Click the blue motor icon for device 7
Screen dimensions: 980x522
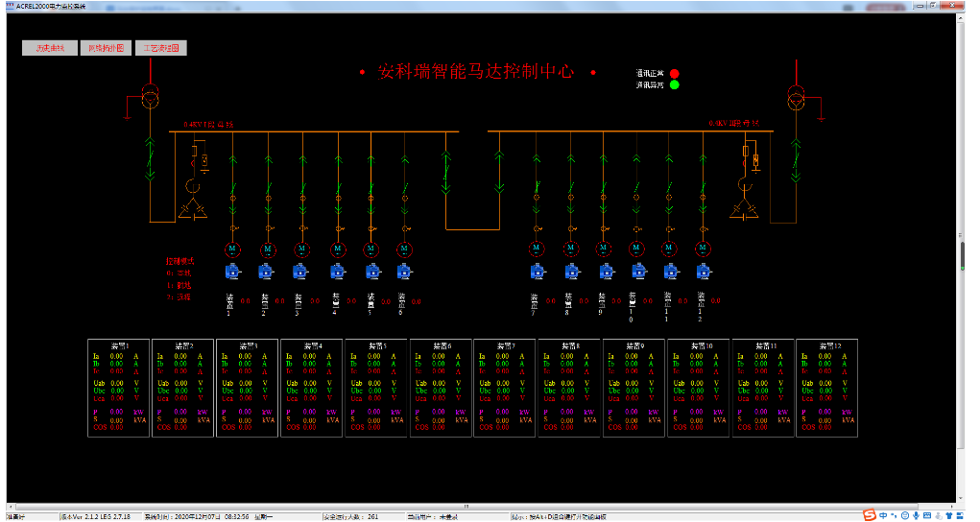click(537, 272)
